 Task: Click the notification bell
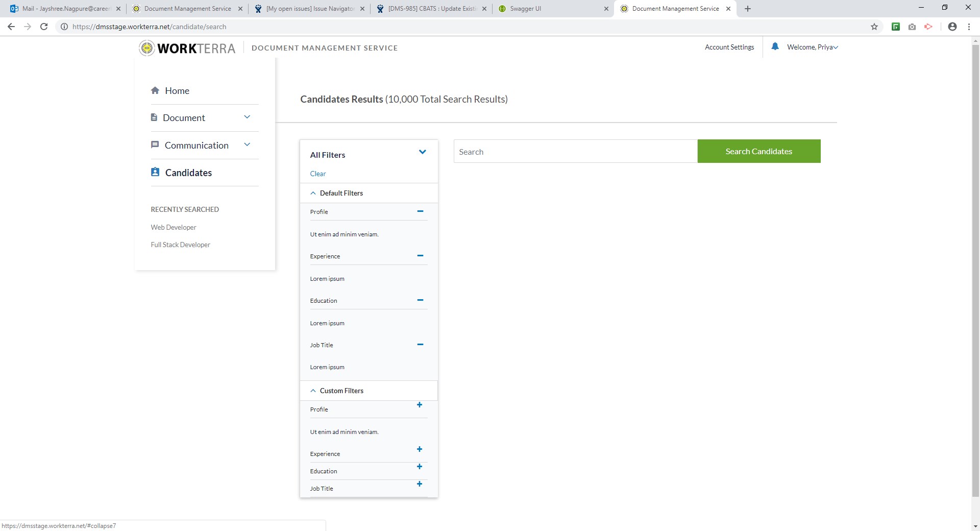(775, 46)
